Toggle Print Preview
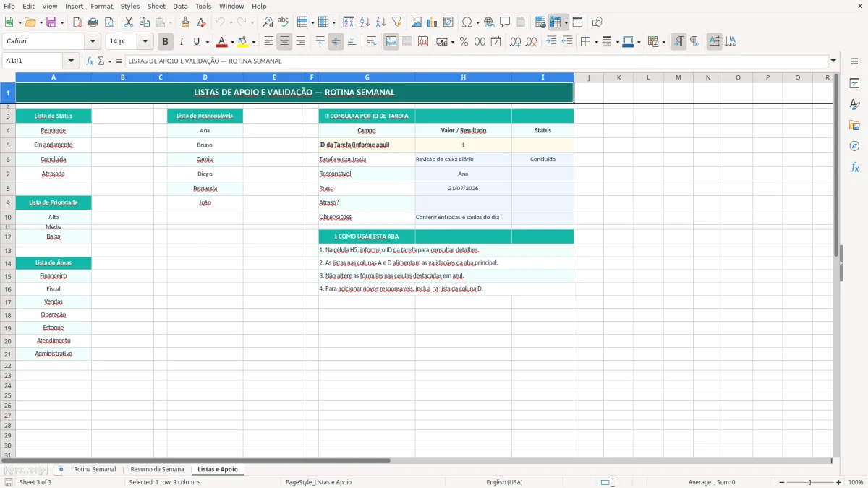 [109, 22]
